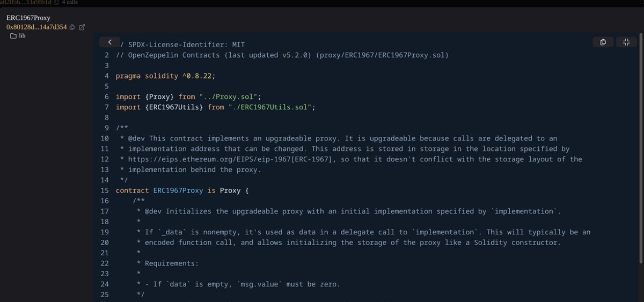Viewport: 644px width, 302px height.
Task: Click line 17 Initializes upgradeable proxy comment
Action: 349,211
